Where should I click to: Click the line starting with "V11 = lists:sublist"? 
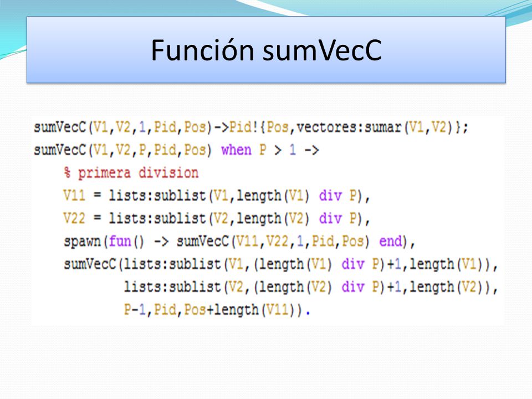[216, 196]
